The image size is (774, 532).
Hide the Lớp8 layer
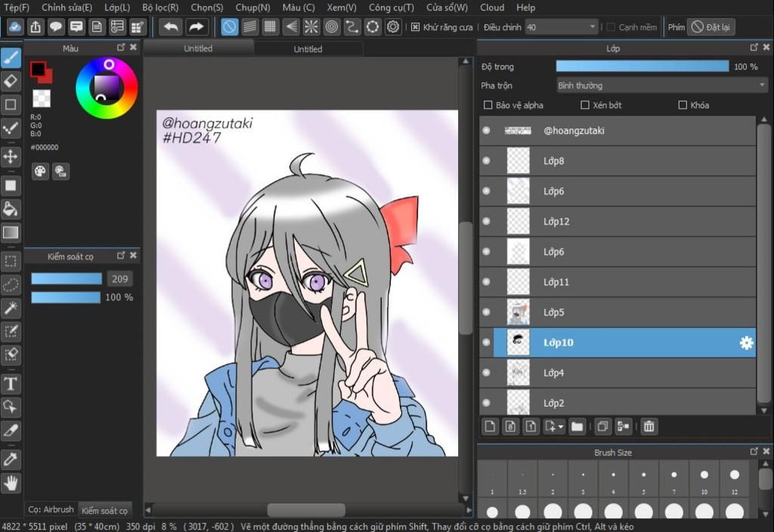(x=486, y=161)
